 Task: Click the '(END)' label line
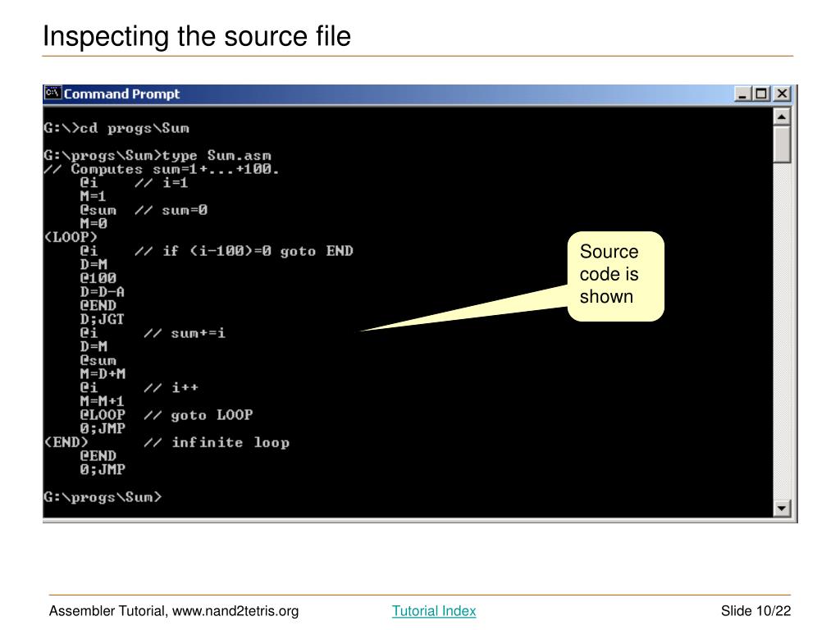pyautogui.click(x=66, y=442)
